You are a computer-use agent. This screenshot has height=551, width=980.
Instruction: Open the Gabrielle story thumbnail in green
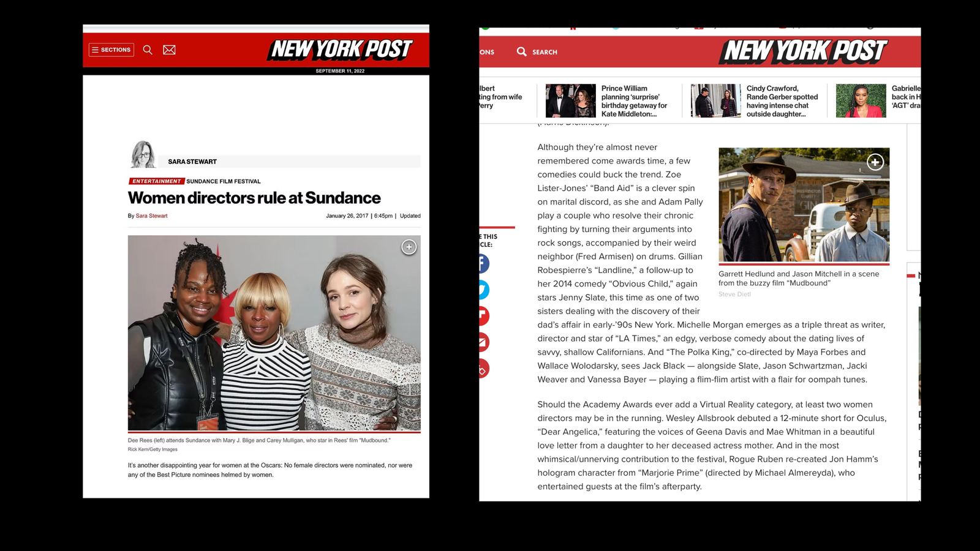pos(861,100)
